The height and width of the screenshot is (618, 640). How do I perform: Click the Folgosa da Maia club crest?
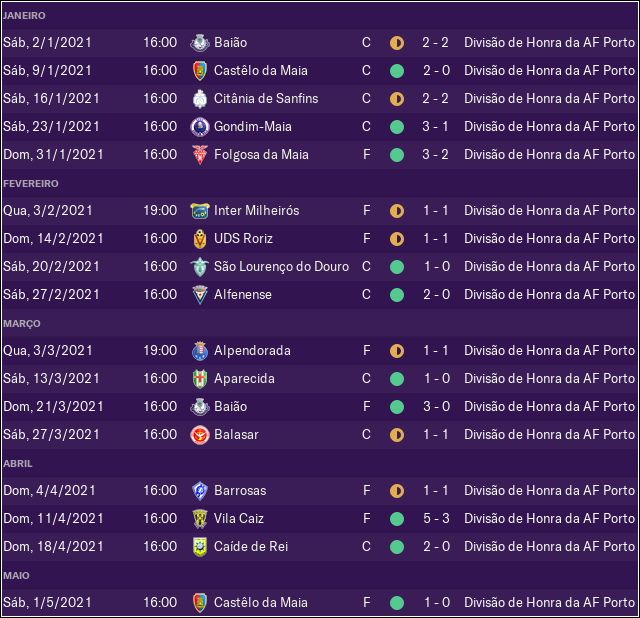point(200,155)
